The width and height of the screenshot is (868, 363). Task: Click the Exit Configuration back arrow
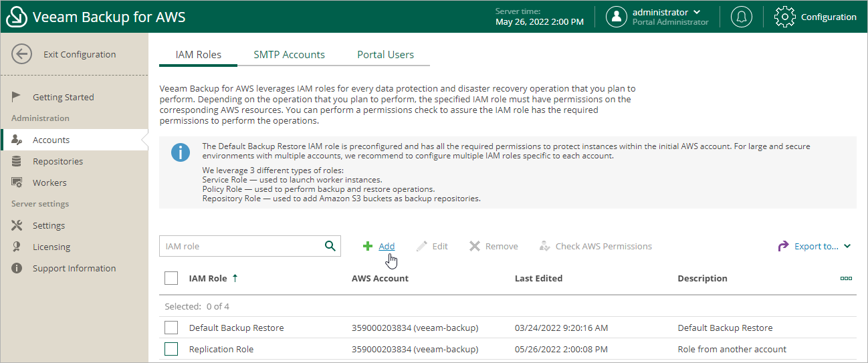pyautogui.click(x=22, y=55)
